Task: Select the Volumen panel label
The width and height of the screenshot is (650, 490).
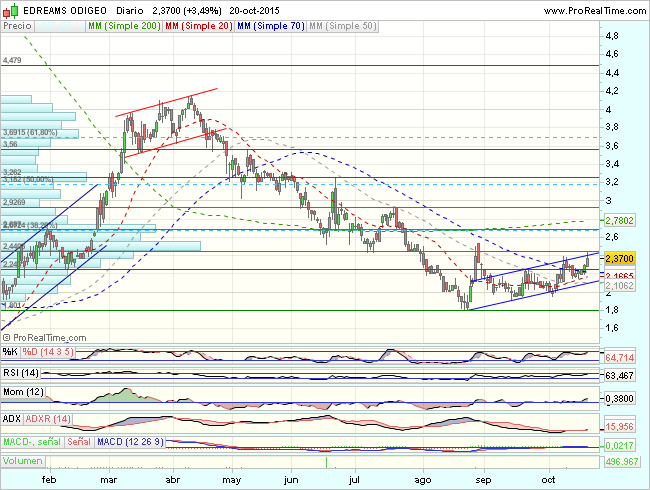Action: click(x=23, y=461)
